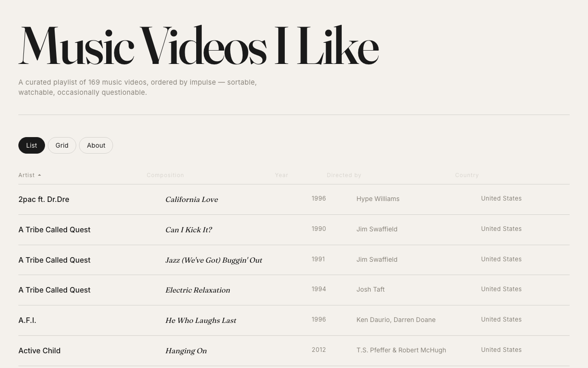
Task: Open Jazz (We've Got) Buggin' Out video
Action: click(214, 260)
